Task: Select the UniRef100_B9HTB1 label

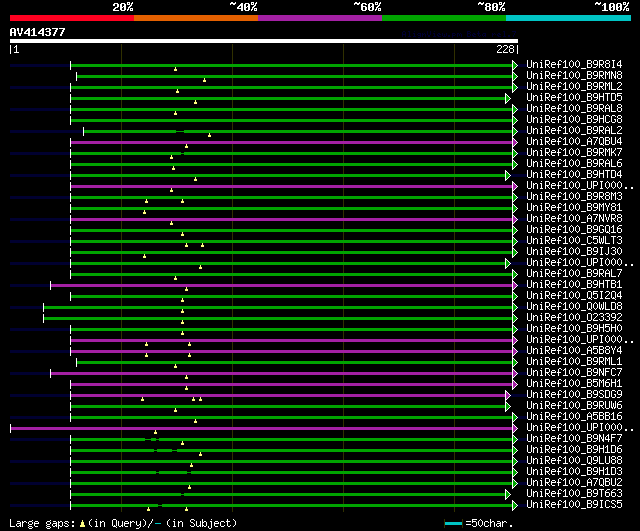Action: click(x=574, y=285)
